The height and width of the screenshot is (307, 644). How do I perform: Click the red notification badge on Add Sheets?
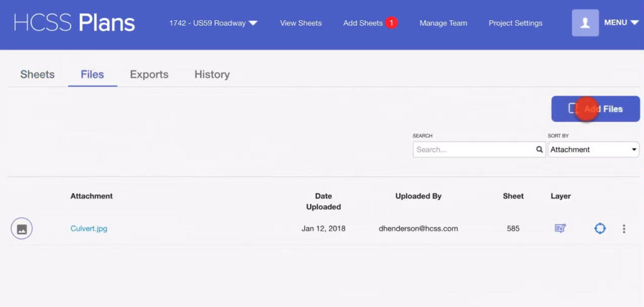(391, 23)
